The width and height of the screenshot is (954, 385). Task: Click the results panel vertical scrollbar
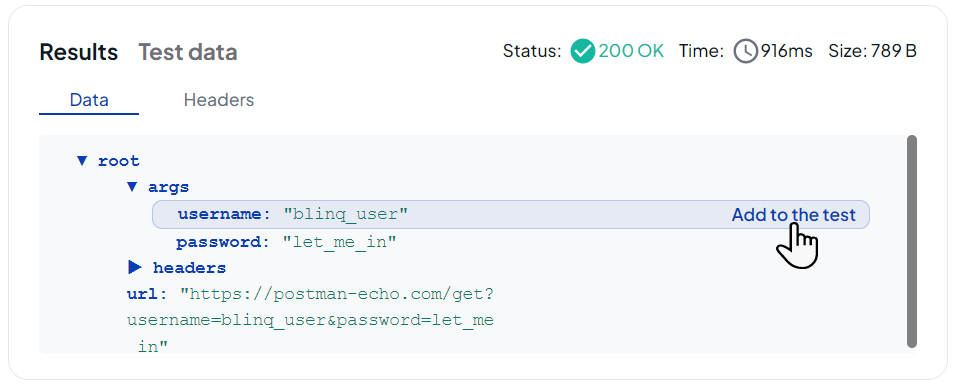pos(911,241)
